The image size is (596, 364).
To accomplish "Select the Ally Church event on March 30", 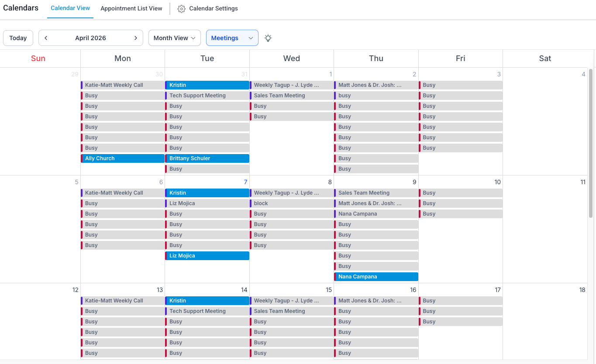I will [x=122, y=158].
